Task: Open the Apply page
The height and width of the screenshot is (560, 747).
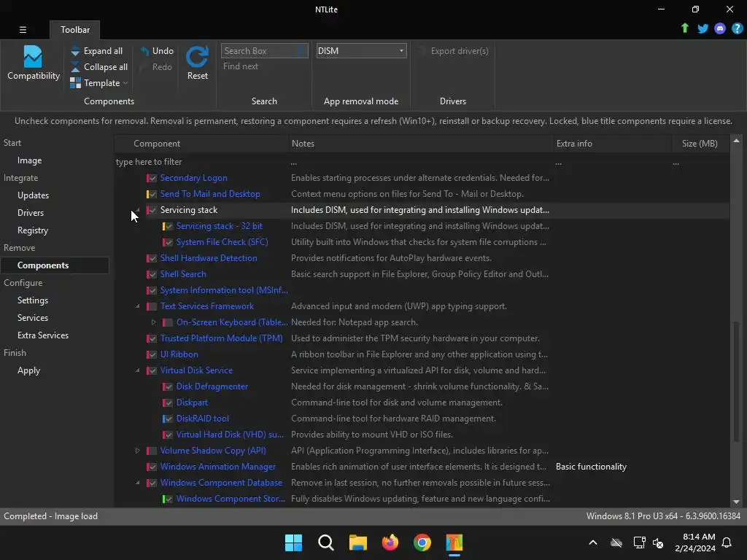Action: (28, 370)
